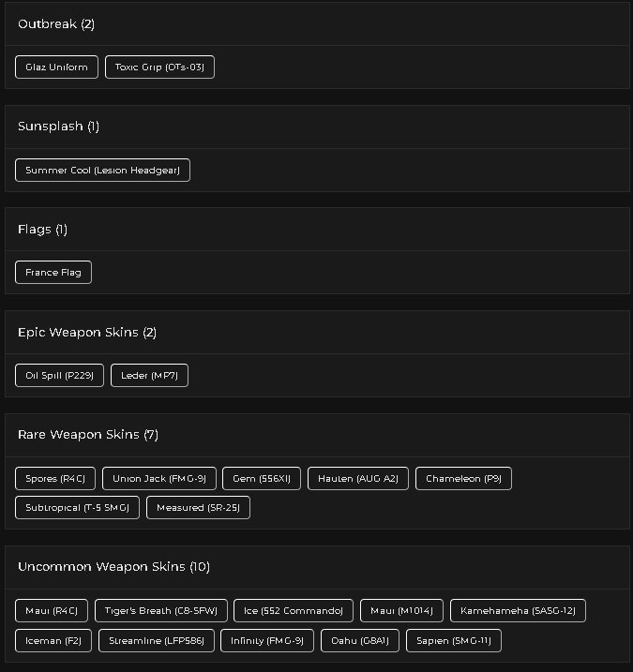Choose the France Flag tag
Viewport: 633px width, 672px height.
click(53, 273)
